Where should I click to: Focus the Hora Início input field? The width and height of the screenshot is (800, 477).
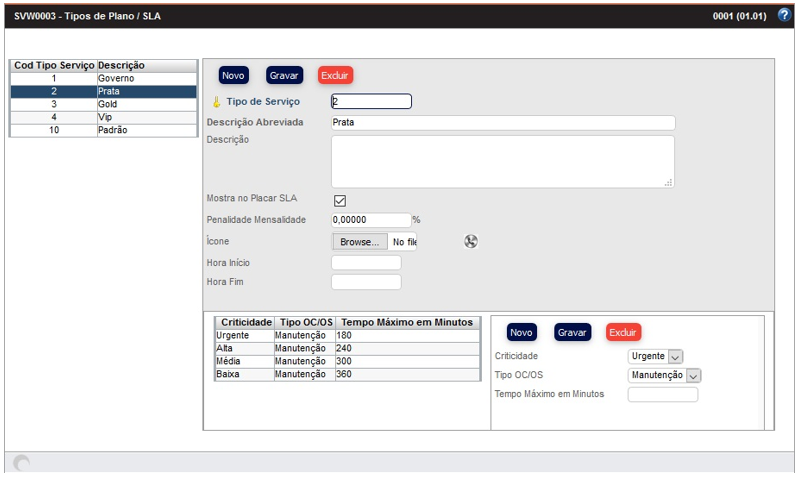tap(366, 263)
